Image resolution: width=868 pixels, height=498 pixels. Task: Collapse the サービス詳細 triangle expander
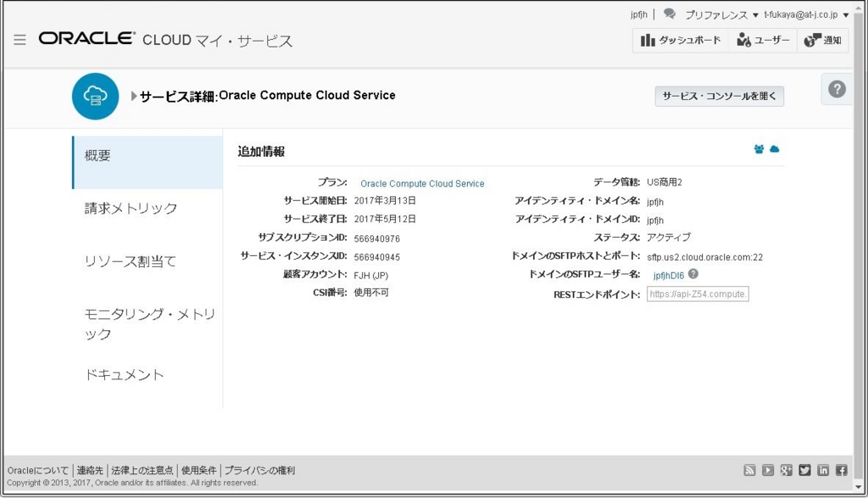[133, 96]
